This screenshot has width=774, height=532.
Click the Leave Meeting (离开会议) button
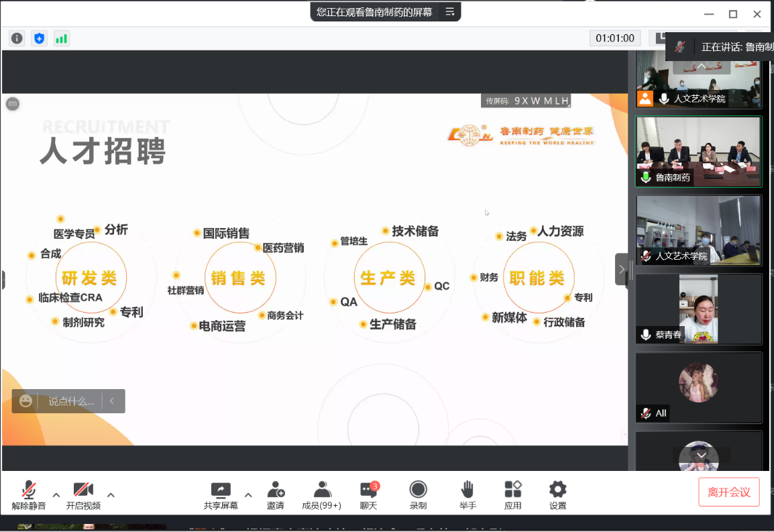(x=729, y=492)
